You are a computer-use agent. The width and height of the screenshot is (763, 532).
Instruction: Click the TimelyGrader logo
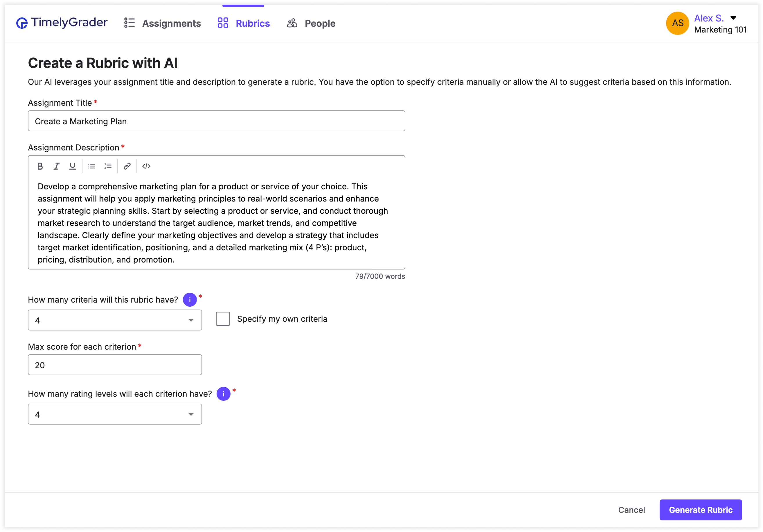coord(62,23)
